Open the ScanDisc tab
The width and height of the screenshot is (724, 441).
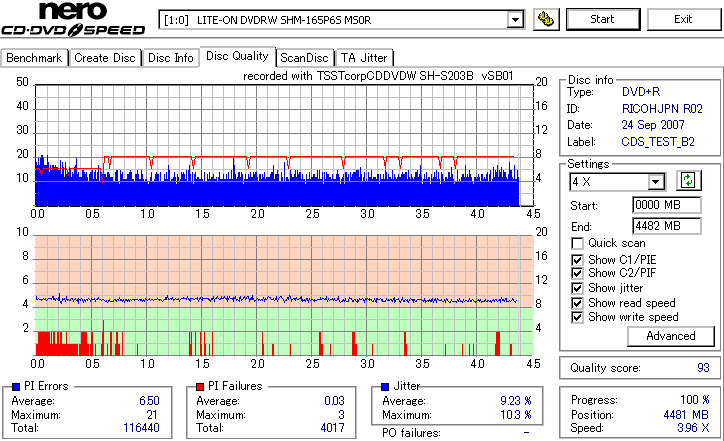(304, 58)
